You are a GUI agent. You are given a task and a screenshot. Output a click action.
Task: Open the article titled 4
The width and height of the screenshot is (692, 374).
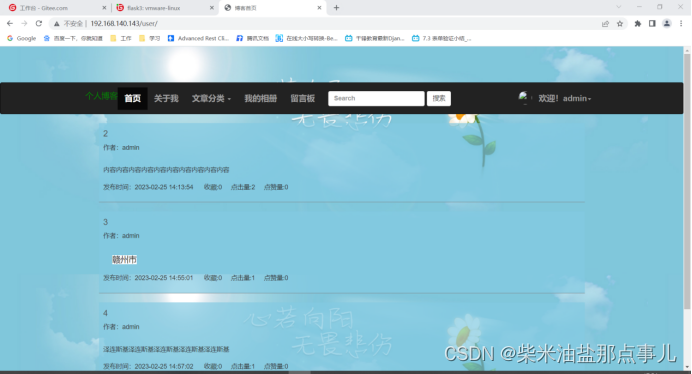pyautogui.click(x=105, y=313)
